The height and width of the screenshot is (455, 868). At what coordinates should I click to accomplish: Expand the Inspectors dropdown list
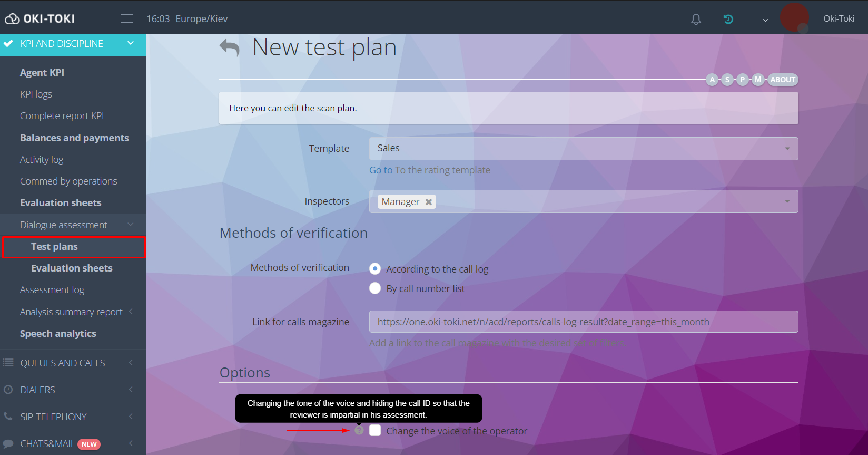pos(787,201)
